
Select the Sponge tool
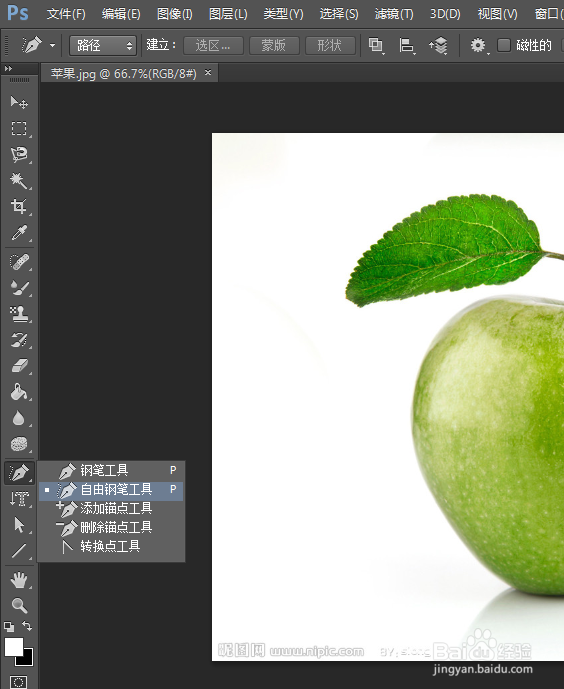[19, 444]
